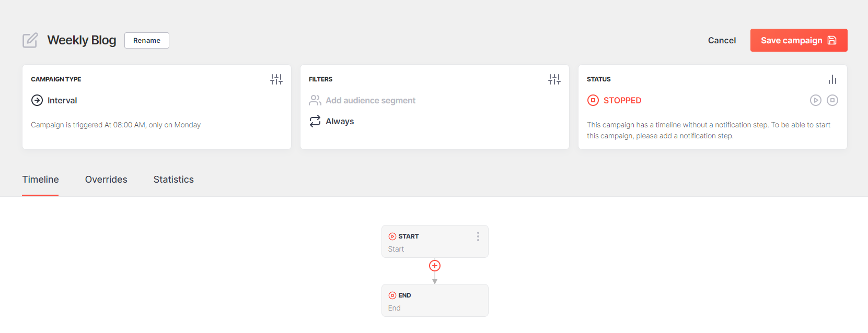Switch to the Overrides tab
This screenshot has width=868, height=333.
pos(106,180)
